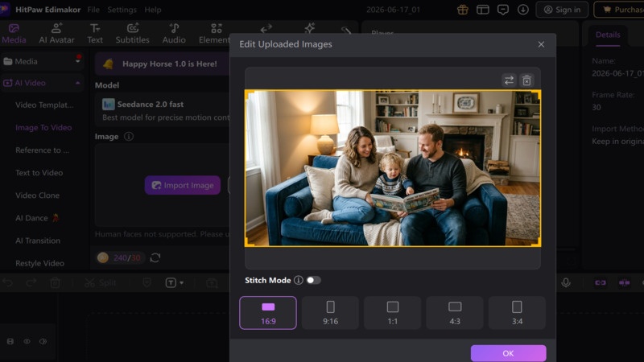Click the swap image icon in the dialog
The width and height of the screenshot is (644, 362).
click(509, 80)
